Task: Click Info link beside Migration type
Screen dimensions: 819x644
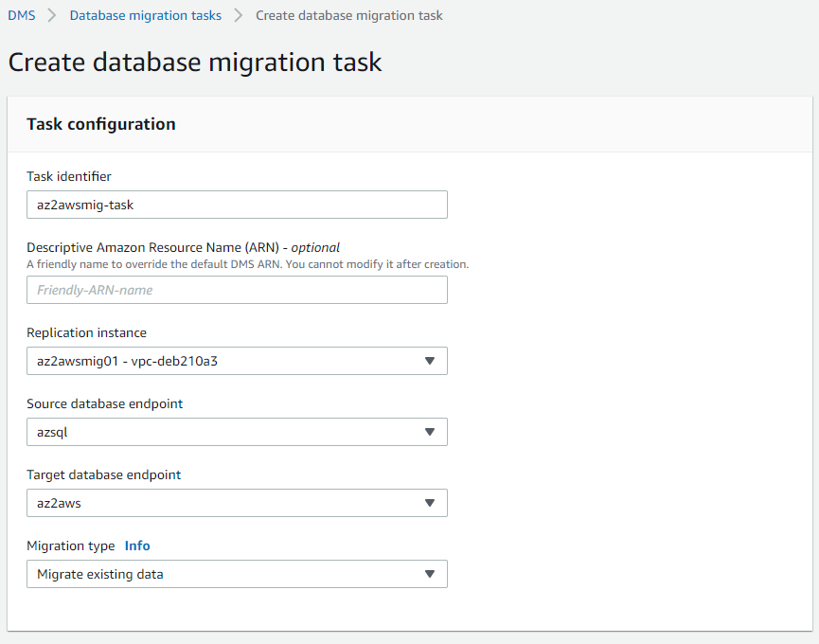Action: pyautogui.click(x=137, y=546)
